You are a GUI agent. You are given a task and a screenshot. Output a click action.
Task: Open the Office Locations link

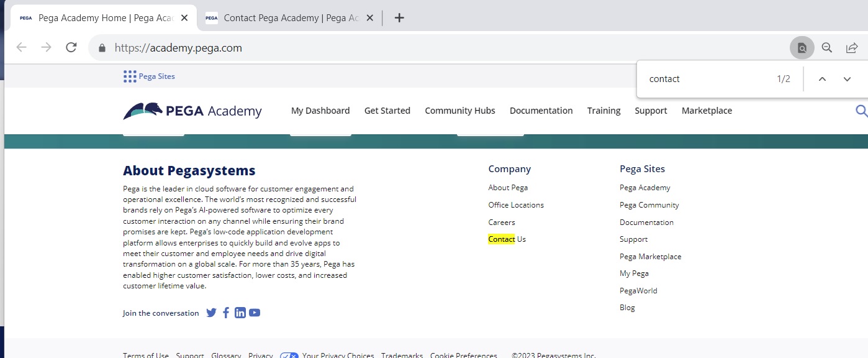515,205
